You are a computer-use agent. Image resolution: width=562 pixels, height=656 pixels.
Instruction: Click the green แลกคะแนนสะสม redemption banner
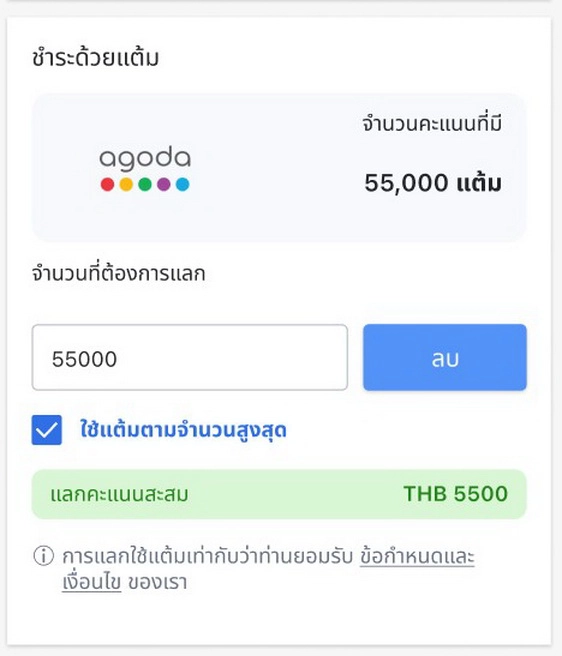pos(279,494)
